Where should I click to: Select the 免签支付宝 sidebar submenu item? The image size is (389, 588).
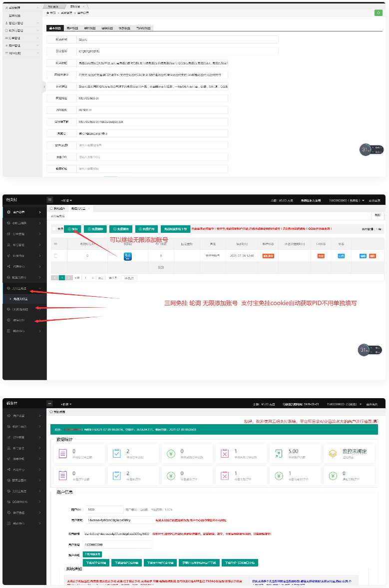click(x=24, y=298)
